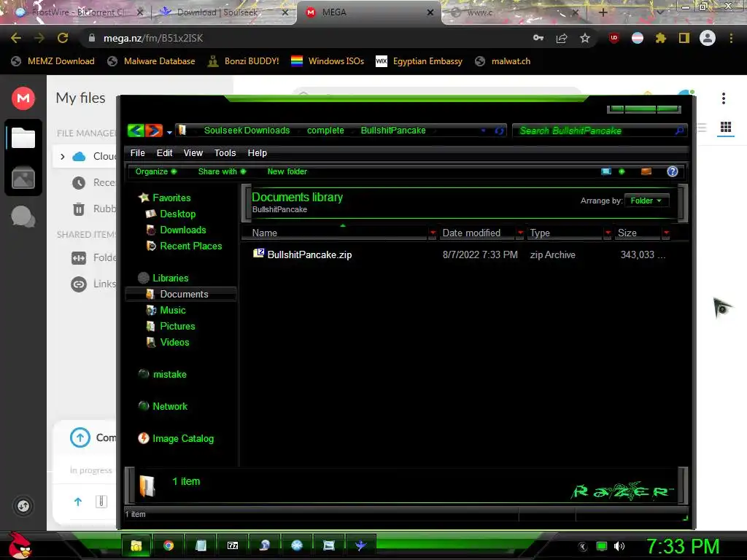
Task: Open Arrange by Folder dropdown
Action: click(646, 201)
